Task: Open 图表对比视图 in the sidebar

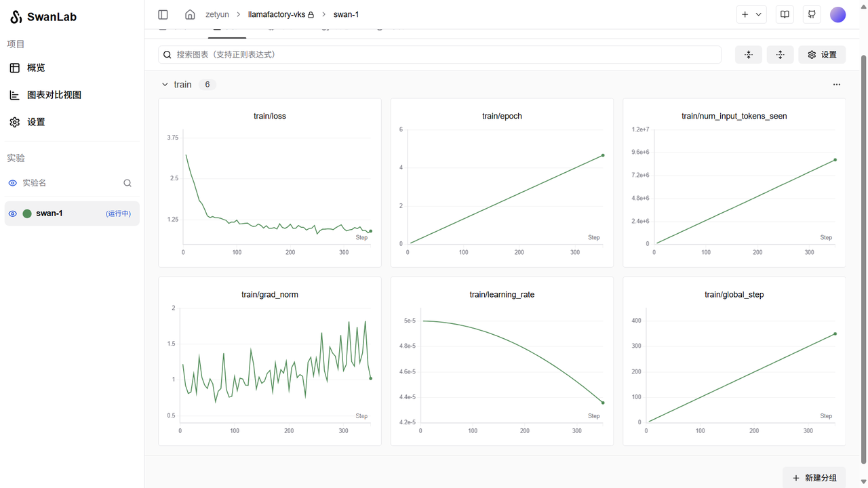Action: 54,95
